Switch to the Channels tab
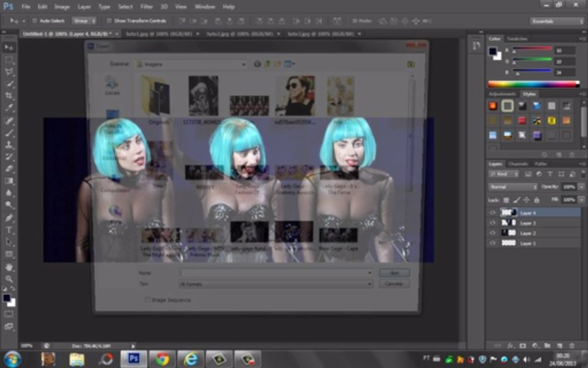The image size is (588, 368). tap(518, 164)
